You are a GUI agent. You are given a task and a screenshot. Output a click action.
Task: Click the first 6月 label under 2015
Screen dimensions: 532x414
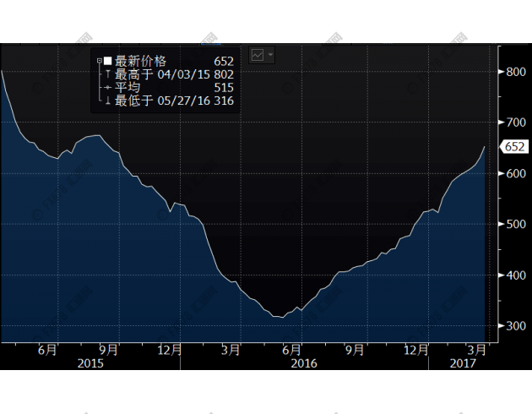coord(48,348)
